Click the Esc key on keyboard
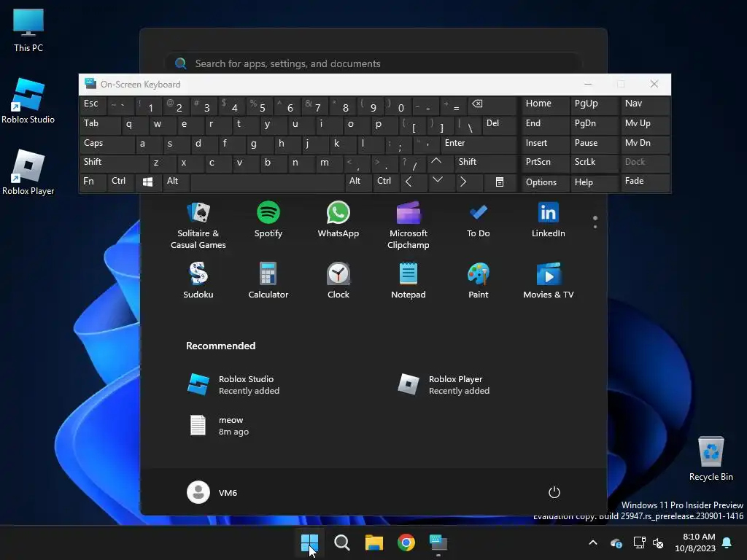 [x=93, y=105]
